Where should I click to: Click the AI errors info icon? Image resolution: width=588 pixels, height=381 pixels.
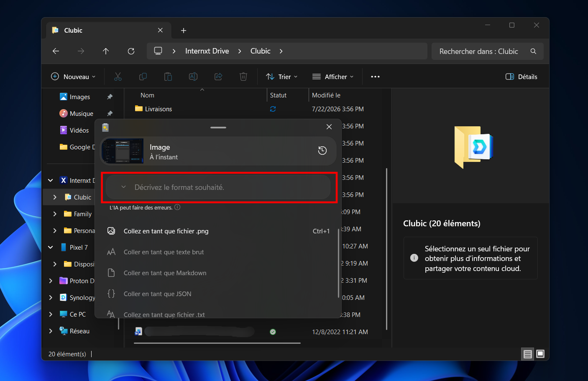point(177,207)
